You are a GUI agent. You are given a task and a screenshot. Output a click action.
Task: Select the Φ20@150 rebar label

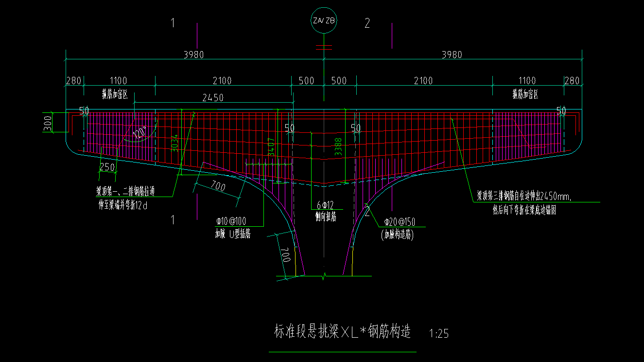[x=400, y=222]
